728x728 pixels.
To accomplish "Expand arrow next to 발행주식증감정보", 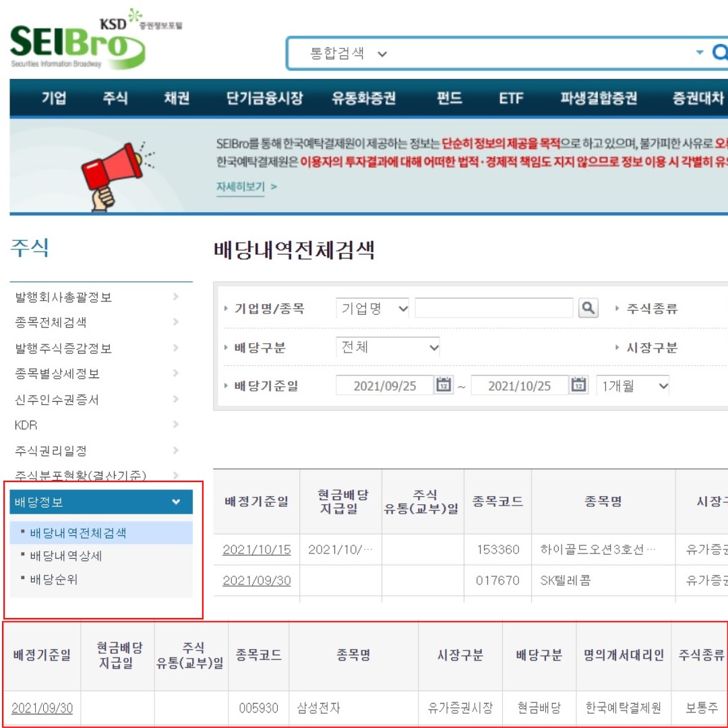I will point(175,347).
